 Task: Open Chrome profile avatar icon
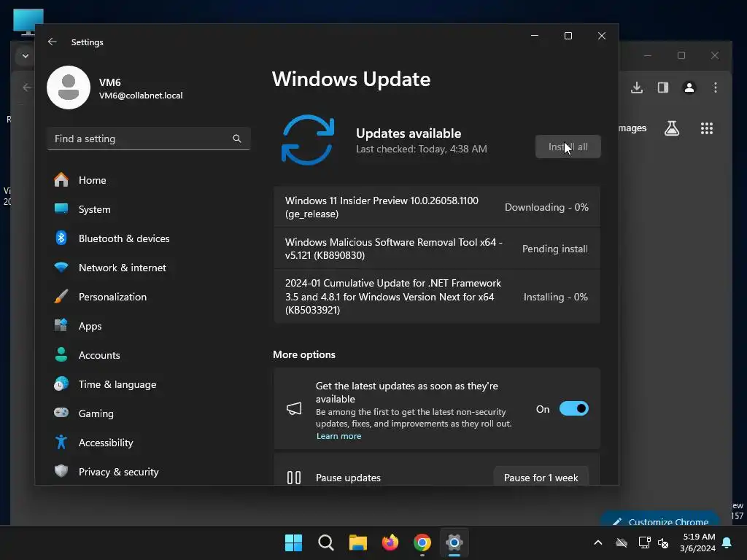(689, 87)
